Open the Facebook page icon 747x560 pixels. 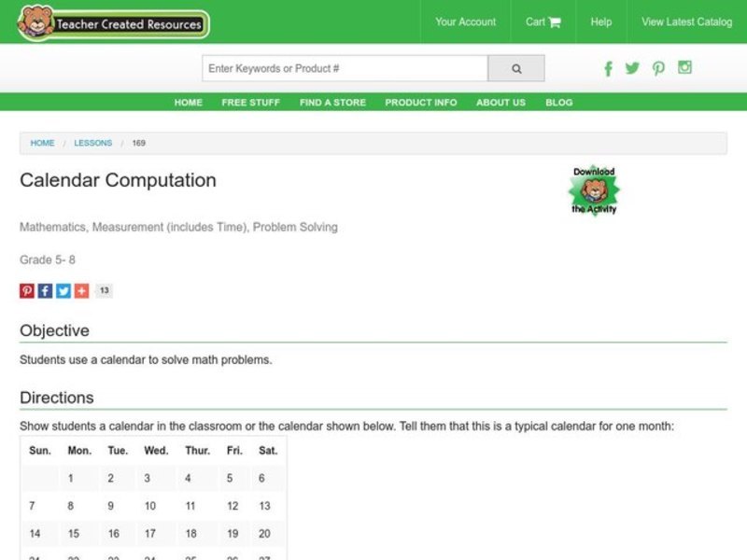tap(608, 68)
